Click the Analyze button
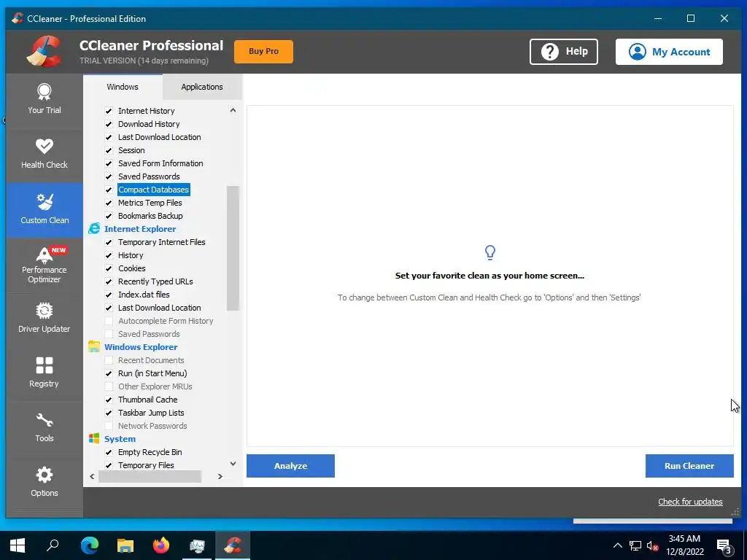Image resolution: width=747 pixels, height=560 pixels. [x=290, y=466]
